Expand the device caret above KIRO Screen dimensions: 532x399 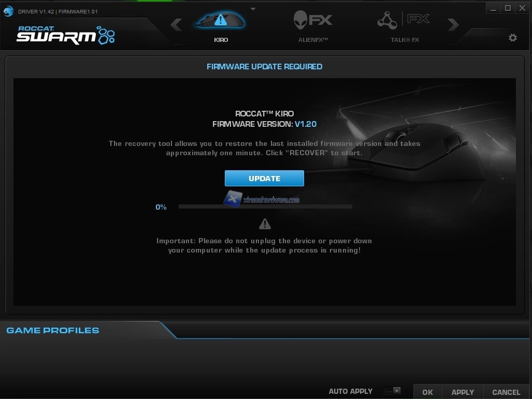pos(252,8)
